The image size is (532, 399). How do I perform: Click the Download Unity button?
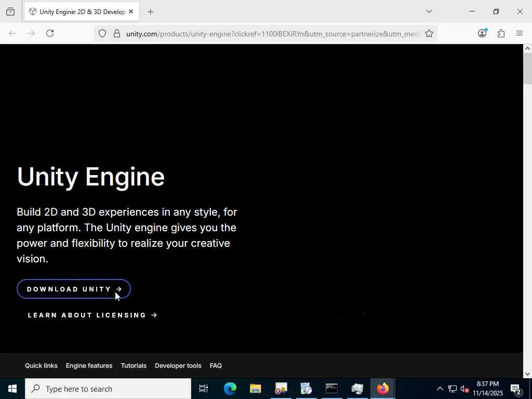pos(74,289)
